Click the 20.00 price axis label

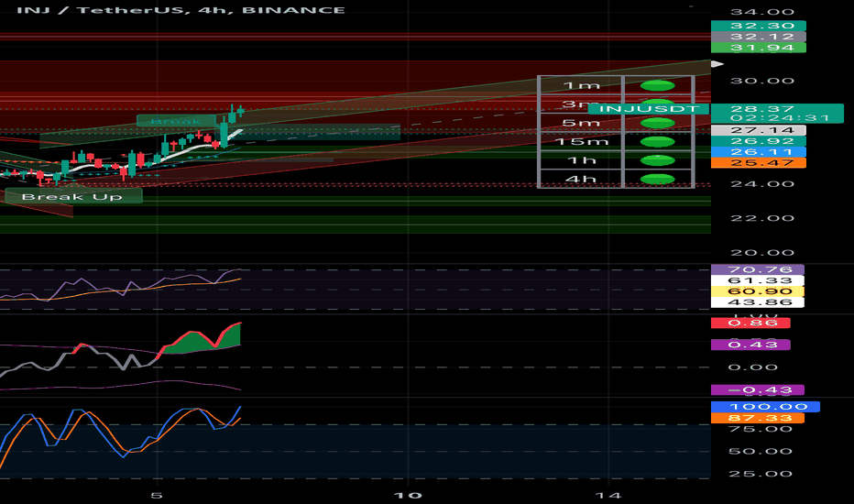coord(762,252)
